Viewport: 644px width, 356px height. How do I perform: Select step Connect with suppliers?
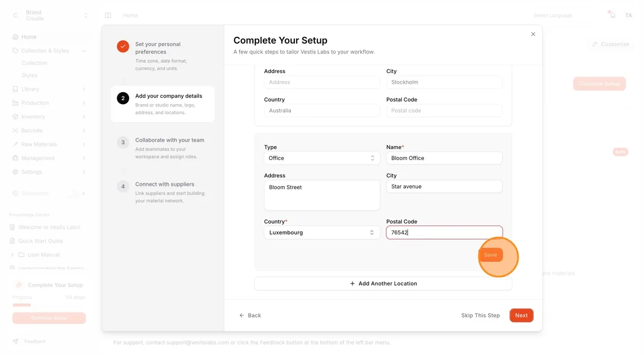pos(163,192)
